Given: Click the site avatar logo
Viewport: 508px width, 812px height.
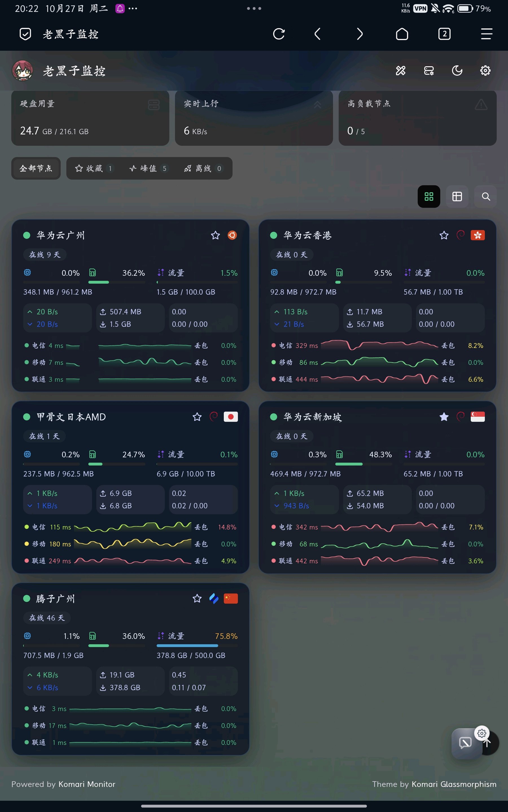Looking at the screenshot, I should (x=23, y=70).
